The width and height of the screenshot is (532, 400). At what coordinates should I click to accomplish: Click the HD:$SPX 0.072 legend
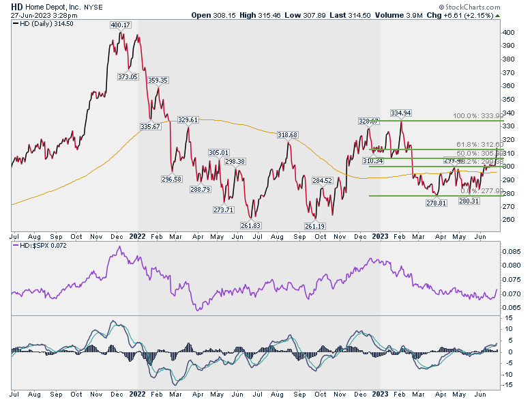pos(40,246)
